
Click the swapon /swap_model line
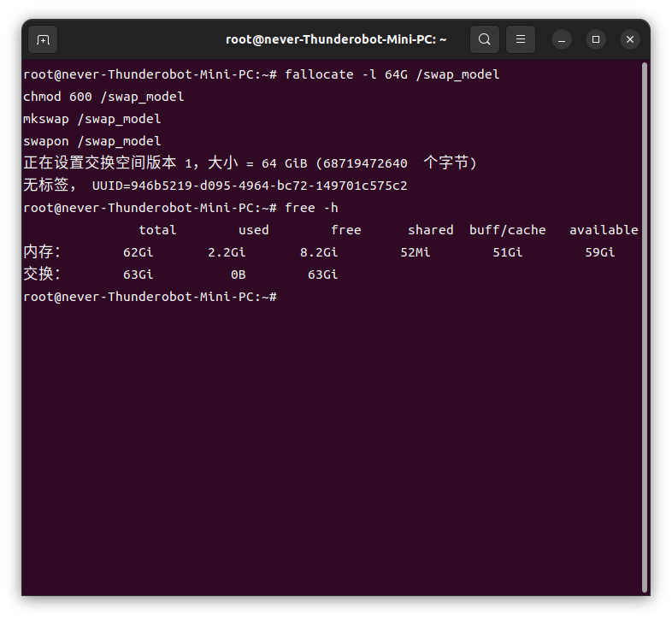pyautogui.click(x=92, y=141)
